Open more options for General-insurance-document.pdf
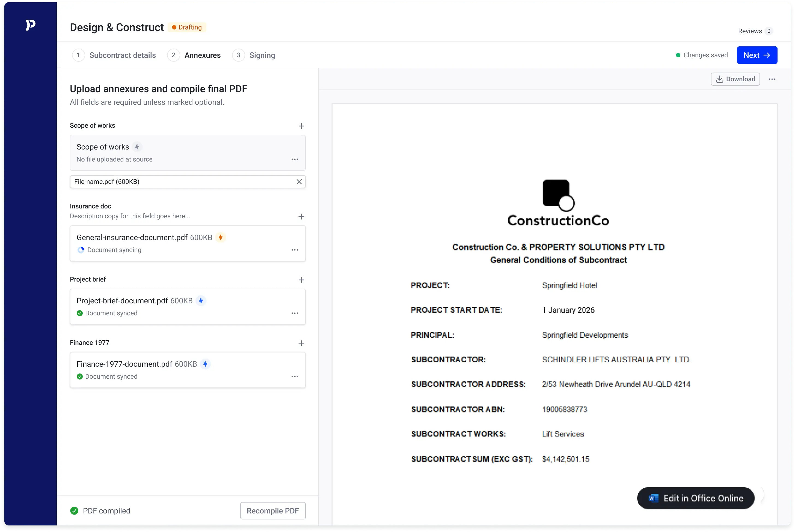This screenshot has width=795, height=532. [295, 250]
